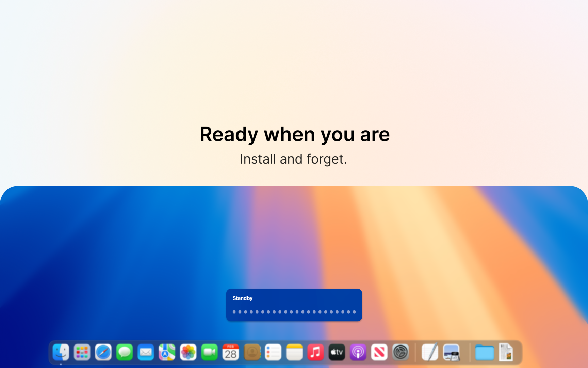Open the Mail app

[146, 352]
